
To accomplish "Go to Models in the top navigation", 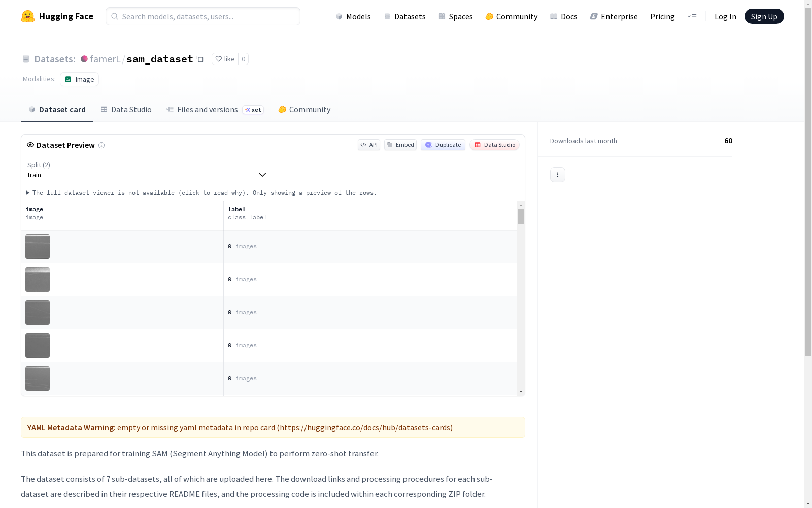I will (x=353, y=16).
